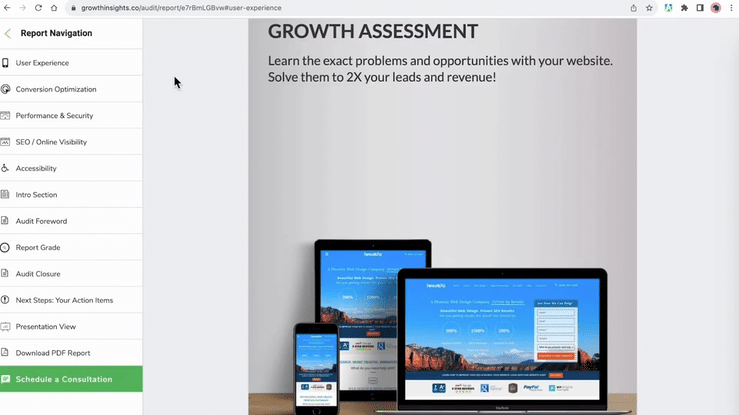Click the Conversion Optimization target icon

coord(6,89)
